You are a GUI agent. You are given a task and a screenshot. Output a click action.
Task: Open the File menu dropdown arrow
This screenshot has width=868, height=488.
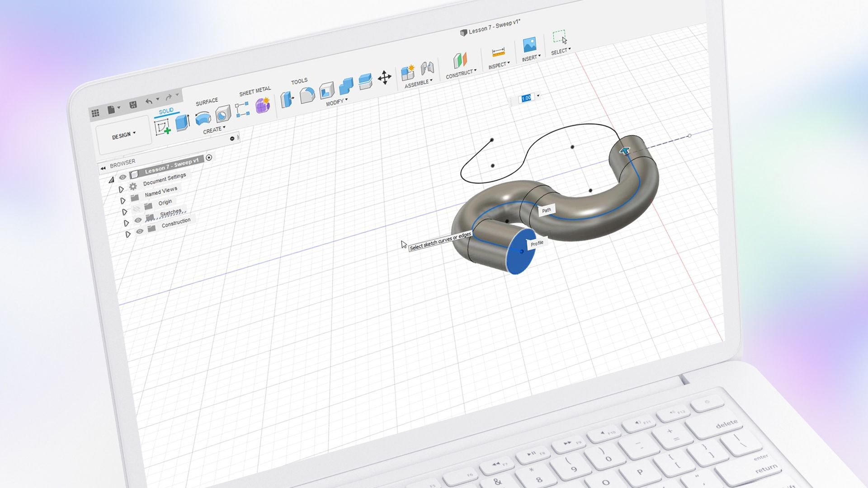click(x=119, y=108)
